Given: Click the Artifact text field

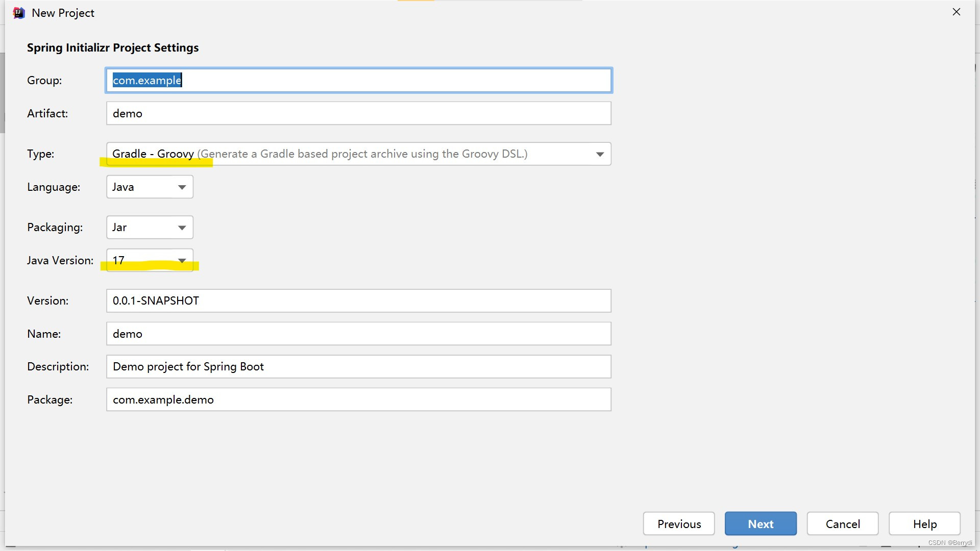Looking at the screenshot, I should pyautogui.click(x=358, y=113).
